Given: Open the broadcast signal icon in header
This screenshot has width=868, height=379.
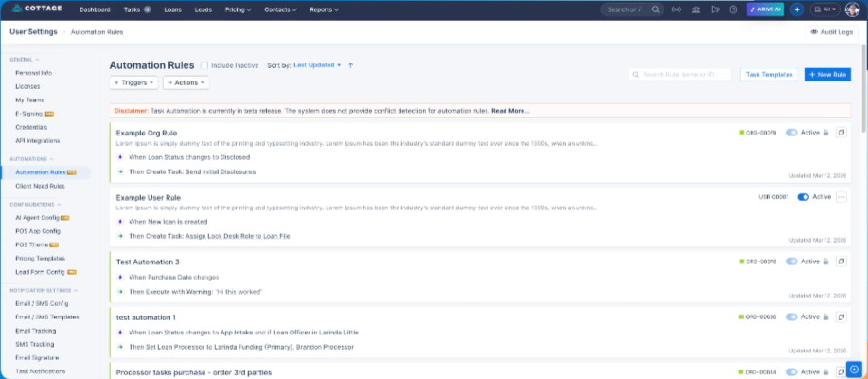Looking at the screenshot, I should (675, 9).
